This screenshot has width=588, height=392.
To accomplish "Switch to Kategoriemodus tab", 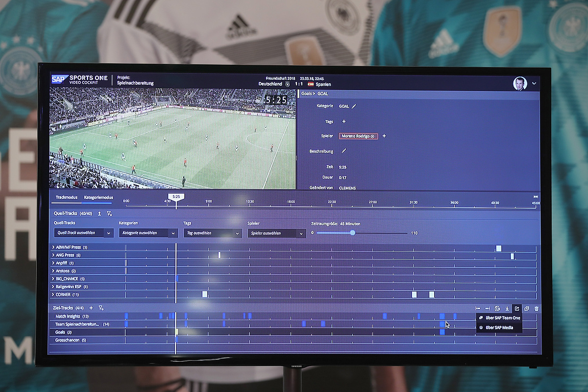I will 98,197.
